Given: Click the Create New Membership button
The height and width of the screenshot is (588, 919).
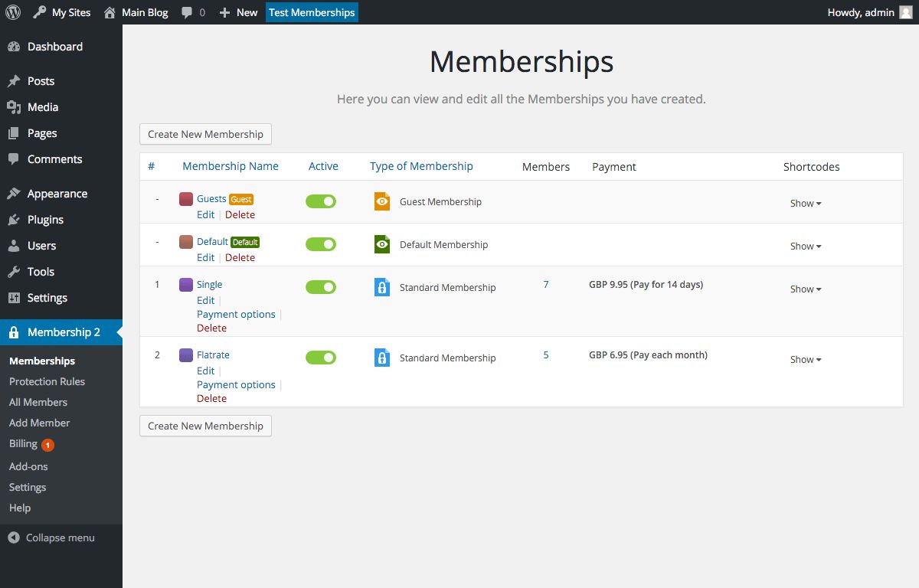Looking at the screenshot, I should [x=205, y=133].
